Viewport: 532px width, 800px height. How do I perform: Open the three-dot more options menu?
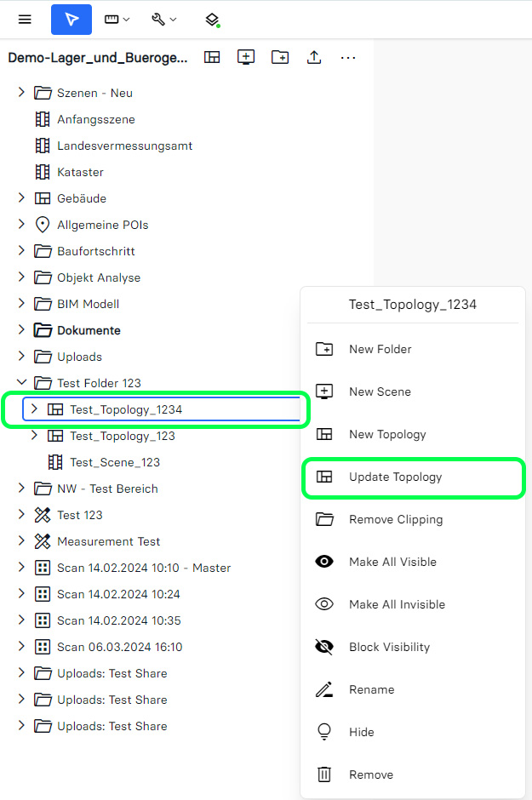click(x=348, y=57)
